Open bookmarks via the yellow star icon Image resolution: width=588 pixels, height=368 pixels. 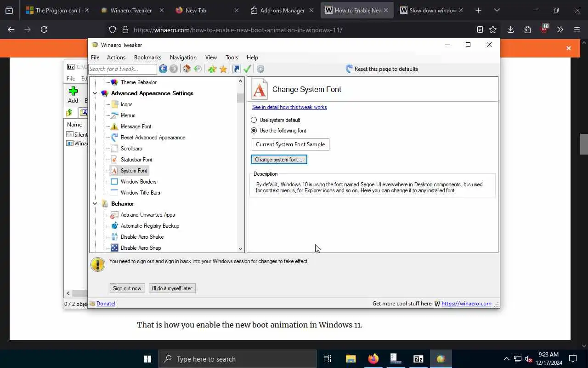223,69
